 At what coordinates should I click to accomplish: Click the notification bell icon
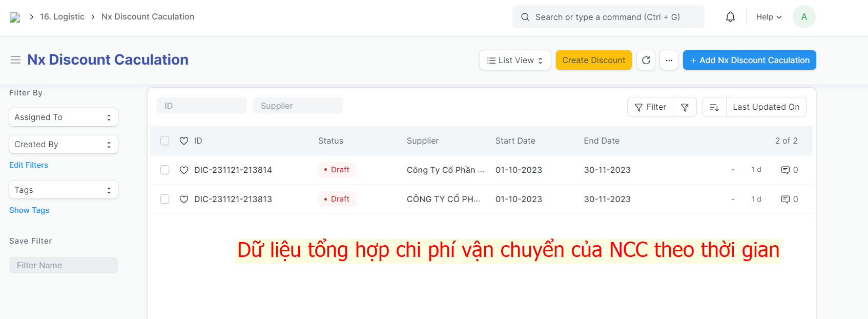coord(730,17)
